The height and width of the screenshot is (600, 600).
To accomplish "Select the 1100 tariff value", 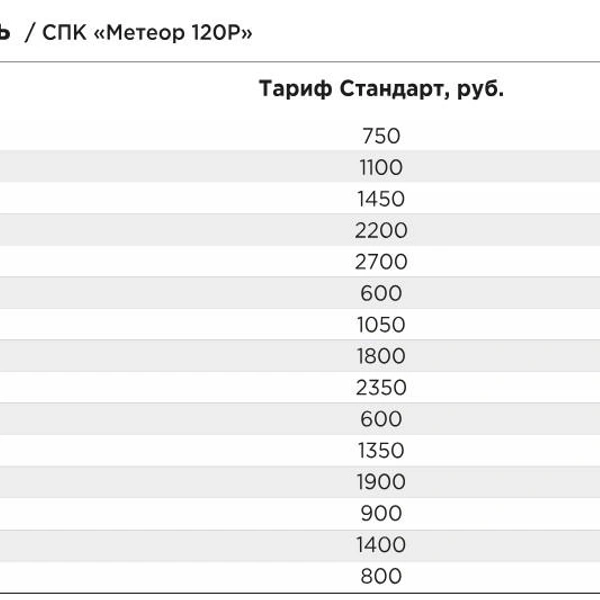I will click(x=381, y=167).
